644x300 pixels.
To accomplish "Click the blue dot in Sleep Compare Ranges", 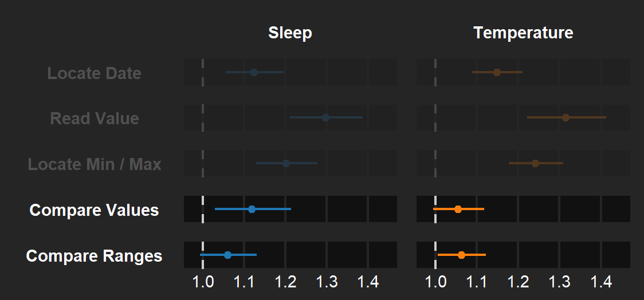I will pos(227,255).
